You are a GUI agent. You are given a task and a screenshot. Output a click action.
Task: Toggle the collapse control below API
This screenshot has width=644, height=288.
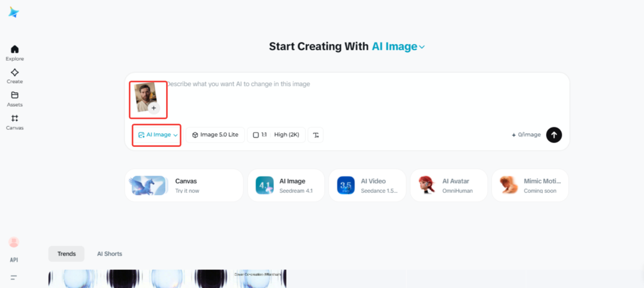click(x=14, y=277)
